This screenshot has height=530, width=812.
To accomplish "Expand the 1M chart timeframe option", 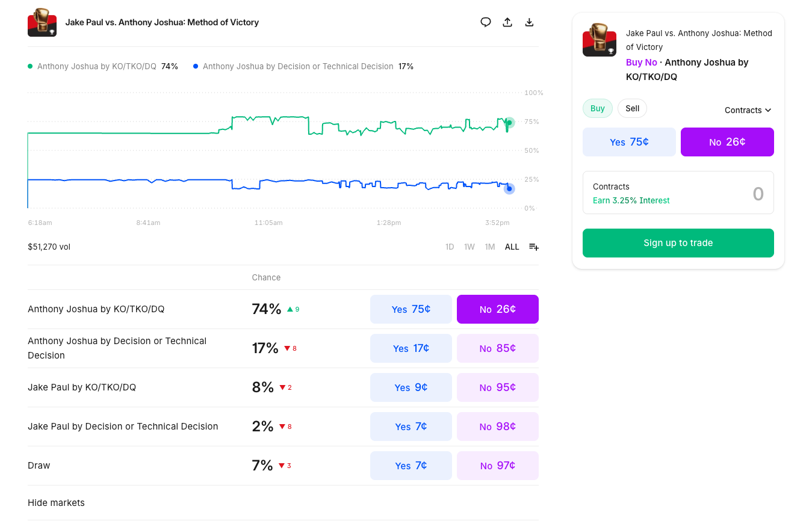I will (489, 247).
